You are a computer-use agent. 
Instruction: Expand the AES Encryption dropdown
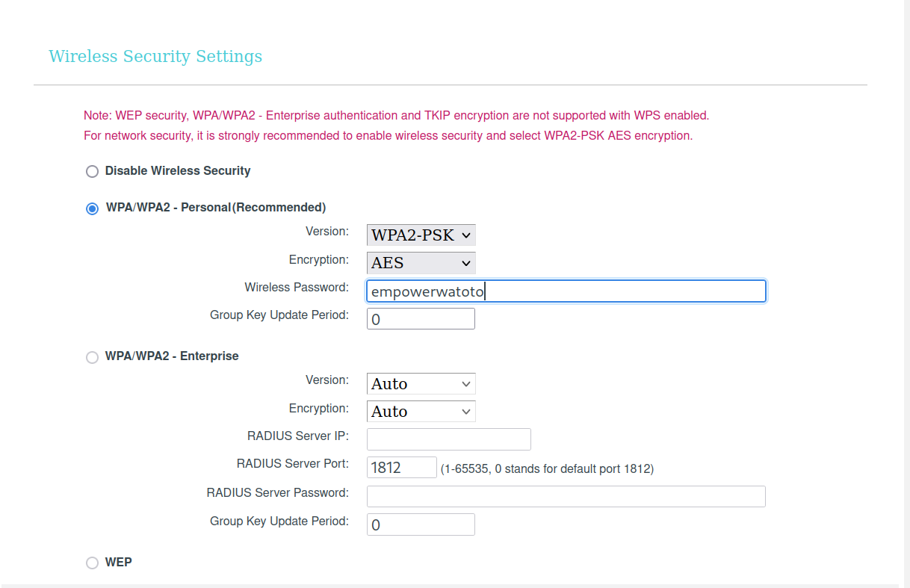tap(421, 263)
